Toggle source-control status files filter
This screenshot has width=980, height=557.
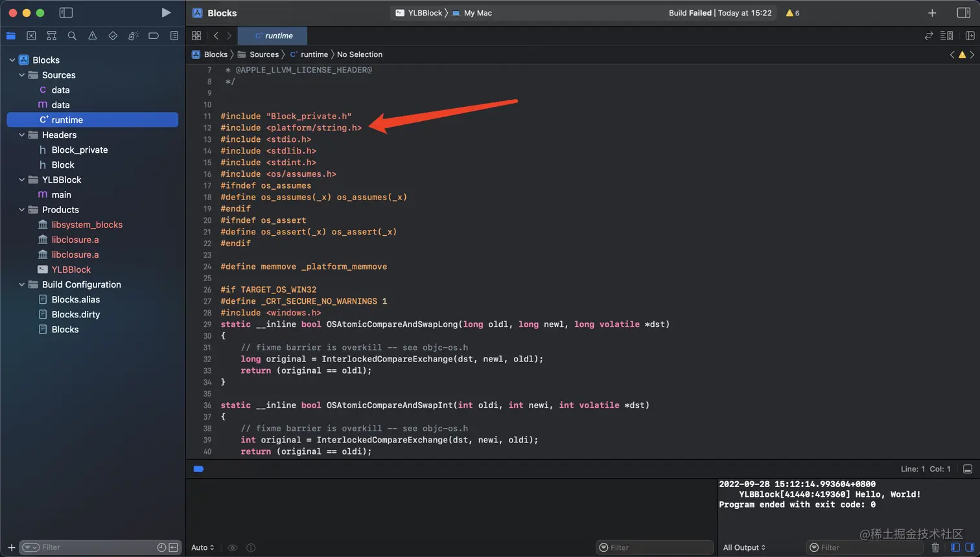[x=173, y=547]
